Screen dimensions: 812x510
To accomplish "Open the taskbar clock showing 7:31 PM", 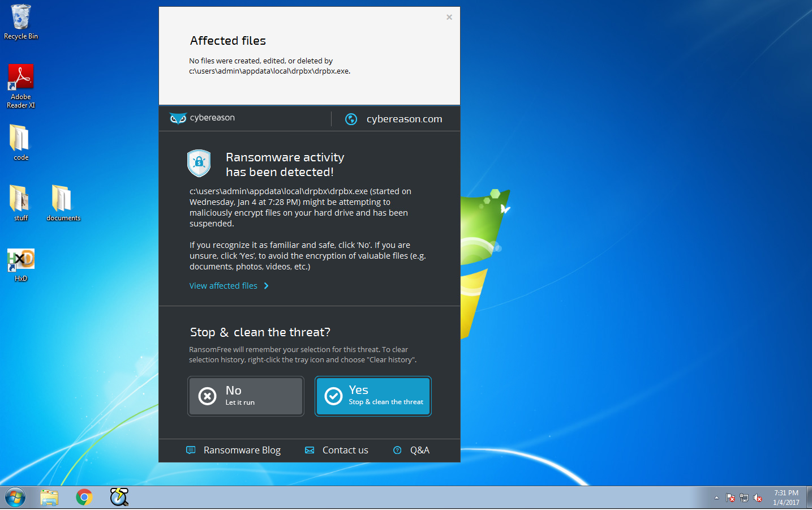I will click(x=786, y=498).
